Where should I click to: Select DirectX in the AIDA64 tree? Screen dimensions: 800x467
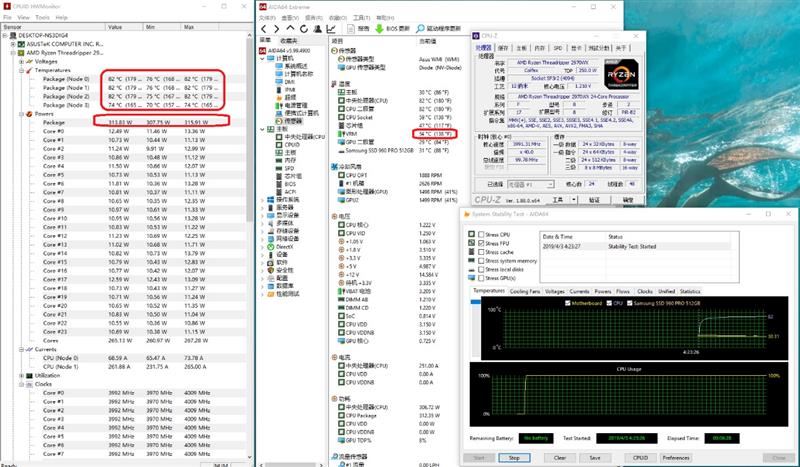pyautogui.click(x=287, y=247)
